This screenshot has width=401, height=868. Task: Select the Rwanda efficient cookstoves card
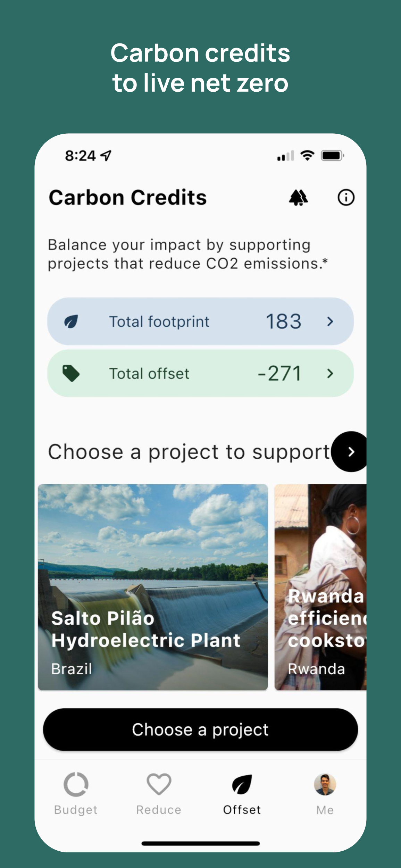[320, 587]
